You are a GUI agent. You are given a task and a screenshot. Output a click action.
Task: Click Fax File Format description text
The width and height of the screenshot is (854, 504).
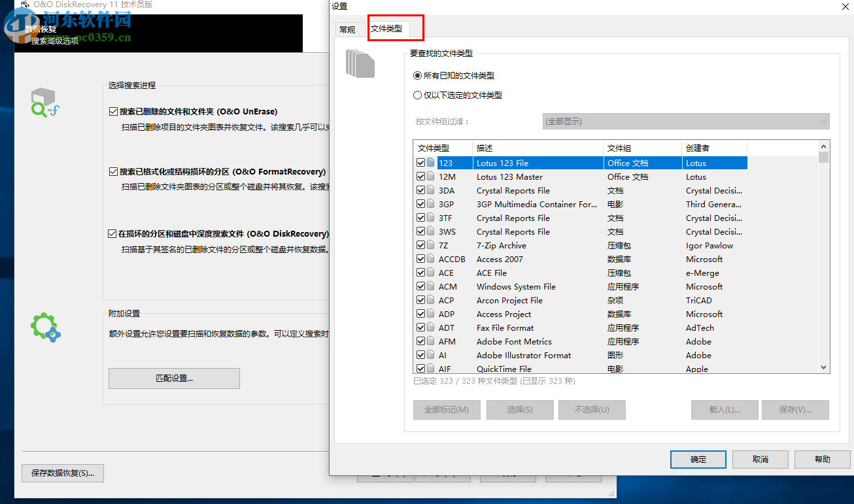pyautogui.click(x=505, y=328)
